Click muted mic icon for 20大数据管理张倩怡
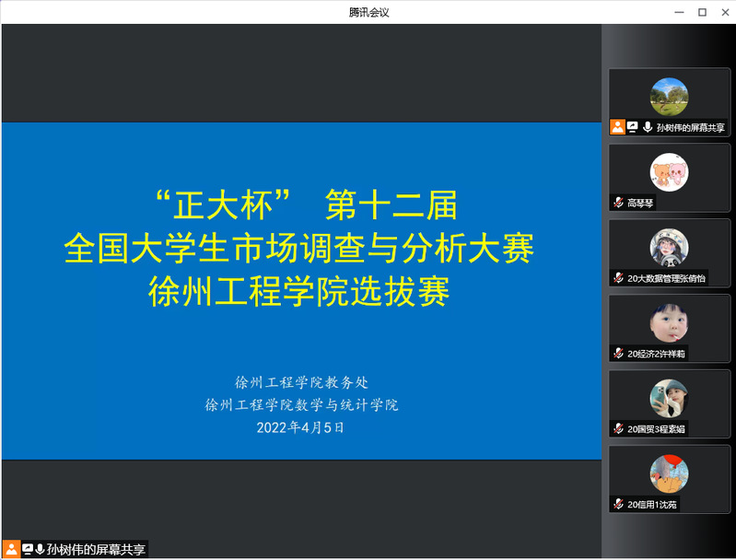 (619, 278)
